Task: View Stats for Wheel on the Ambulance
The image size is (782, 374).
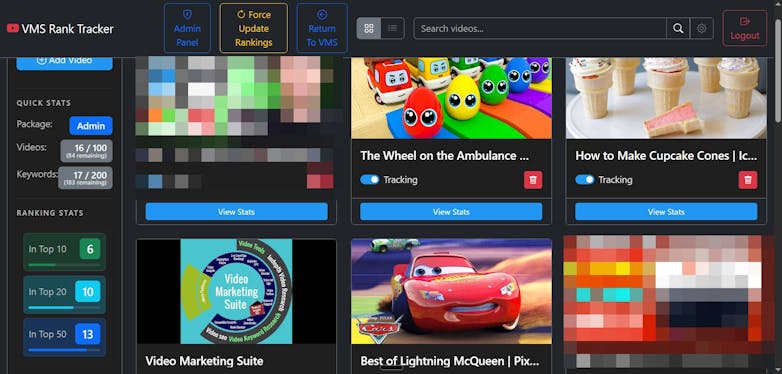Action: (x=451, y=211)
